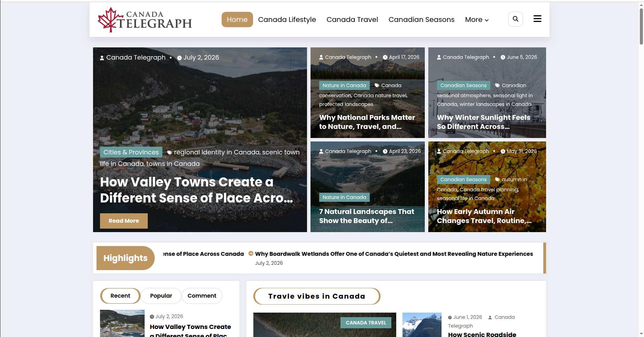Screen dimensions: 644x337
Task: Click tag icon before autumn in Canada
Action: pyautogui.click(x=497, y=179)
